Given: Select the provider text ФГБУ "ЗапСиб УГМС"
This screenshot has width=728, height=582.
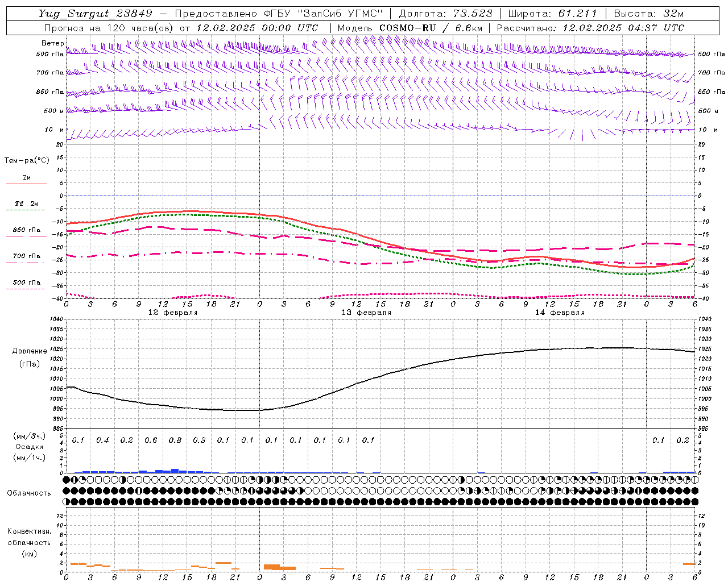Looking at the screenshot, I should point(324,14).
